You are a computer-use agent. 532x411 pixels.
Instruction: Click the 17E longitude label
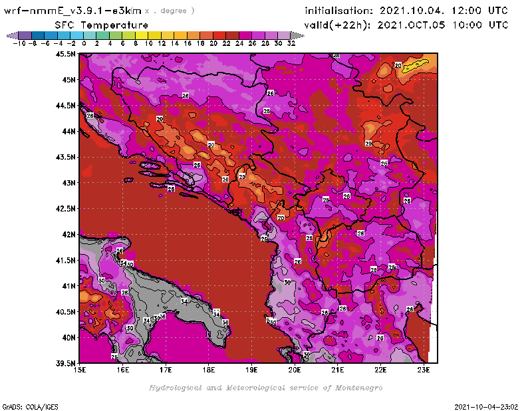[x=166, y=370]
